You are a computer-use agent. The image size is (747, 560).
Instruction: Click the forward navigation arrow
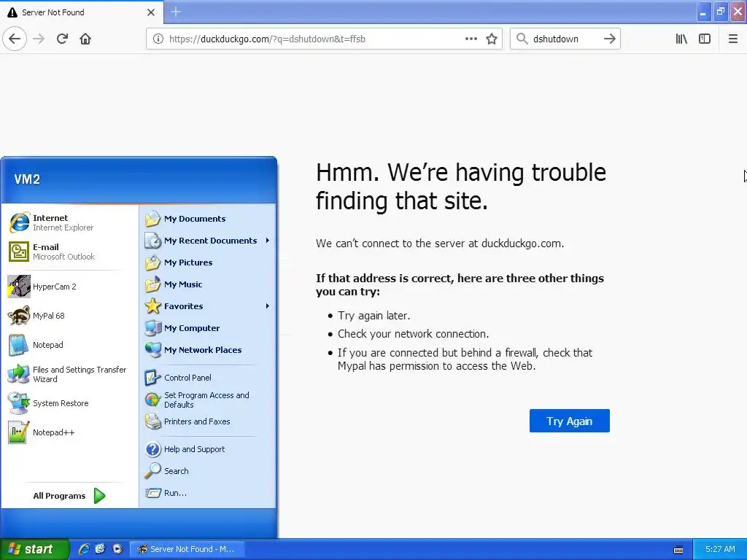[39, 39]
